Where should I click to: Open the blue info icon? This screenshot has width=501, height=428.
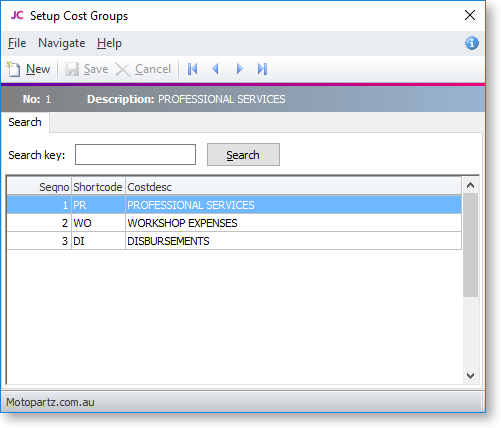(472, 43)
